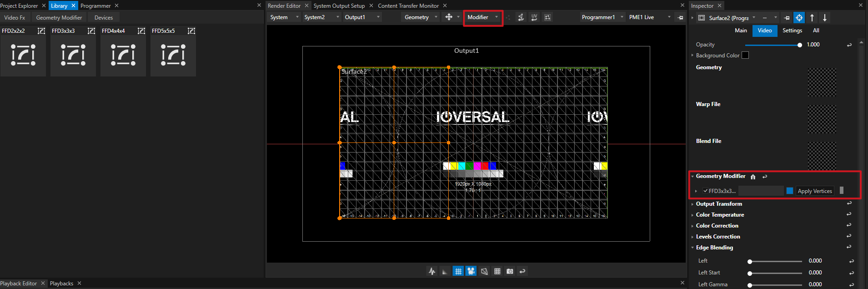The image size is (868, 289).
Task: Open the Modifier dropdown
Action: click(483, 17)
